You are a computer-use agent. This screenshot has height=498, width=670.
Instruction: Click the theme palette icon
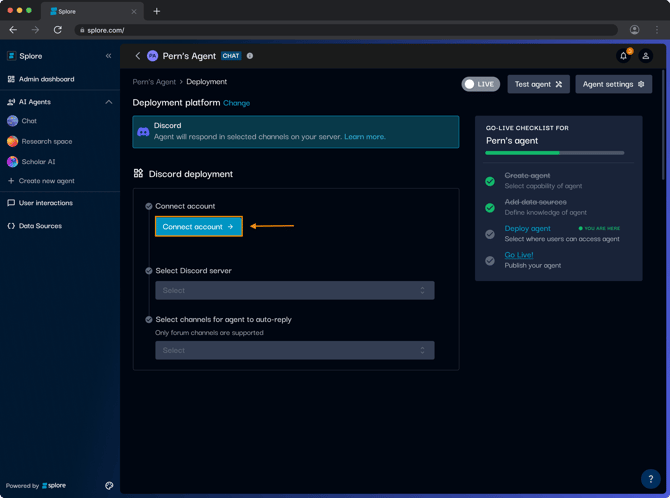(x=109, y=486)
